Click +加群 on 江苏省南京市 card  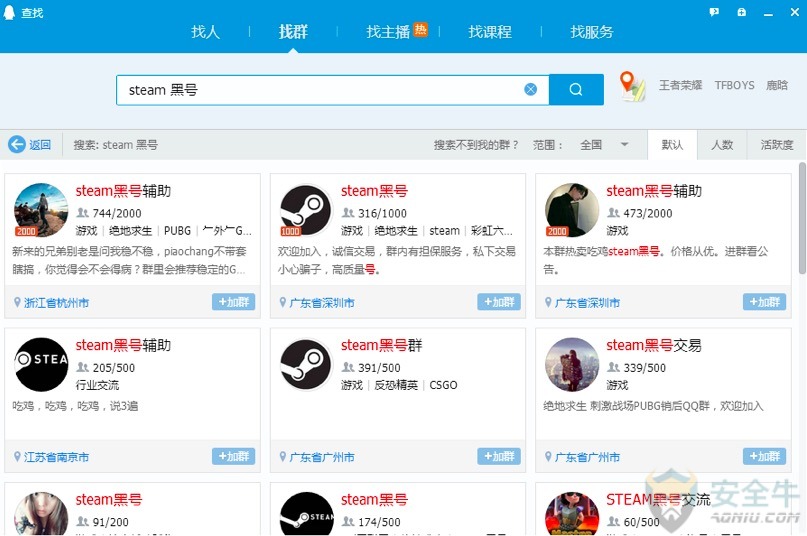click(x=234, y=456)
